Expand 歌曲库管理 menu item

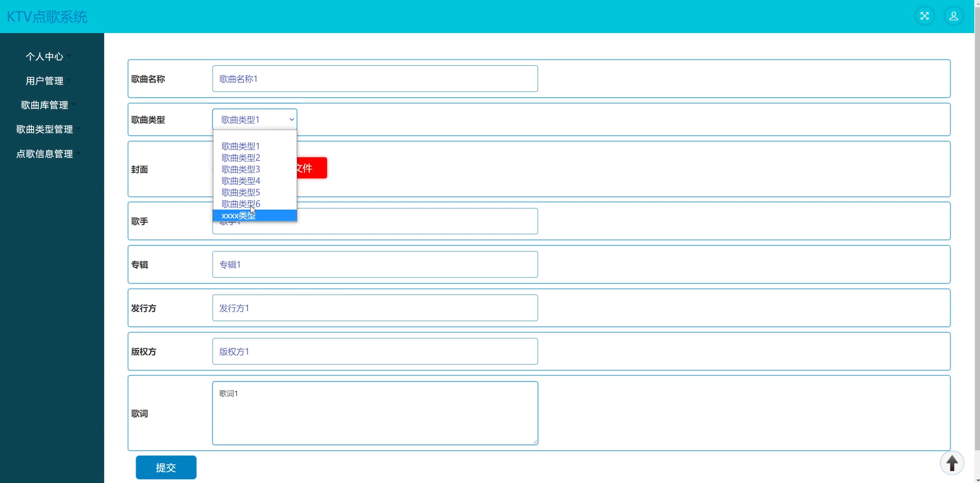pyautogui.click(x=45, y=105)
